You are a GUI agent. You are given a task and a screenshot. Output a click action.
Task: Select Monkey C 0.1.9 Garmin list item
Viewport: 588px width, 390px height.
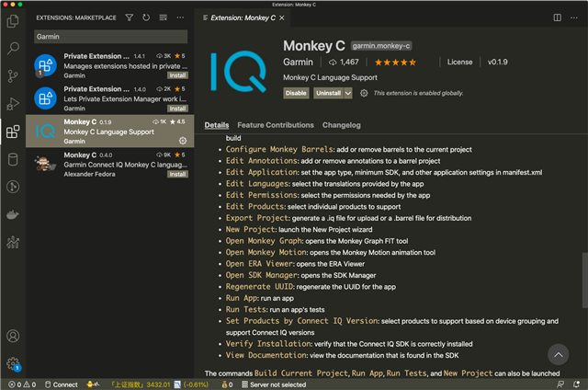tap(110, 131)
